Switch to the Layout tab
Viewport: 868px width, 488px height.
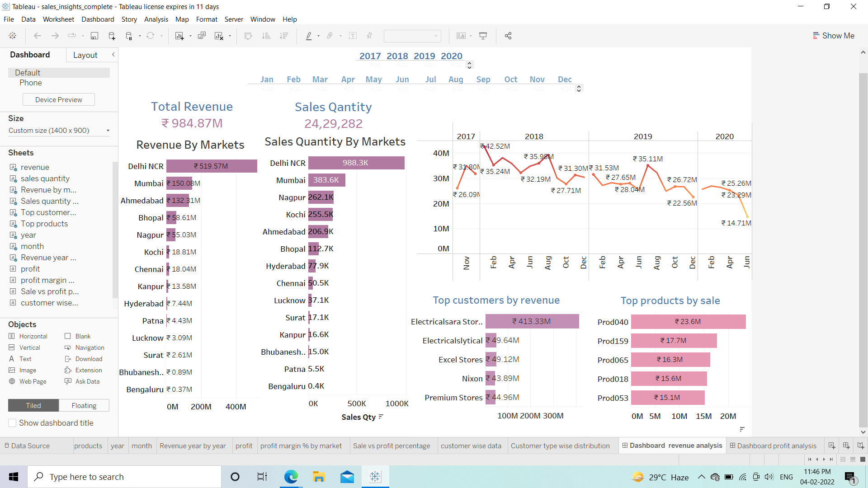point(85,55)
